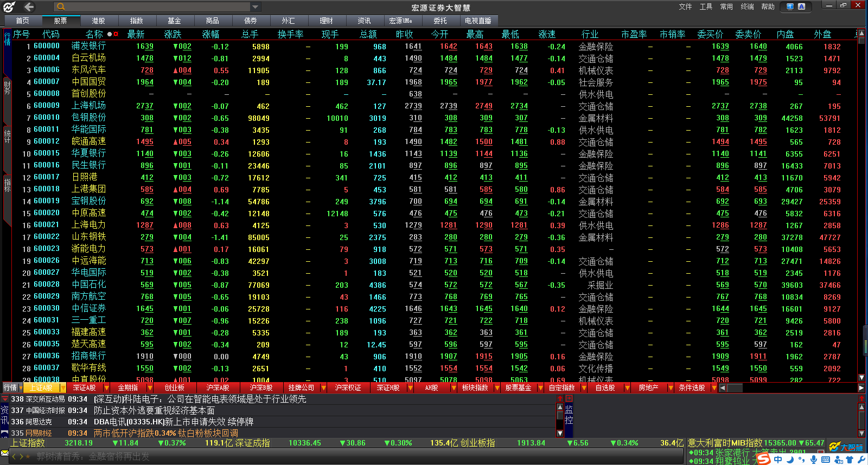Screen dimensions: 868x465
Task: Click the horizontal scrollbar right arrow
Action: click(x=861, y=388)
